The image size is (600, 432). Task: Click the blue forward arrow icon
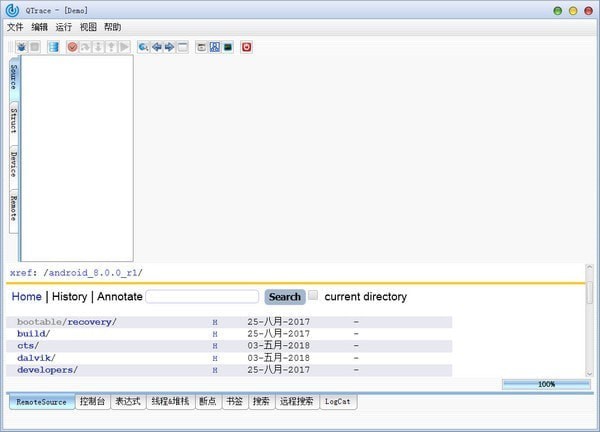click(x=169, y=47)
